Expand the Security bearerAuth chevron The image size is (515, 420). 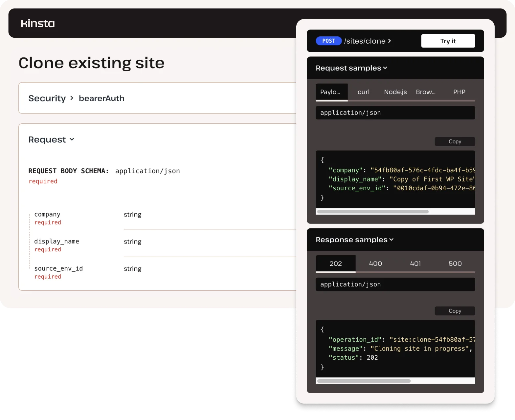coord(72,98)
